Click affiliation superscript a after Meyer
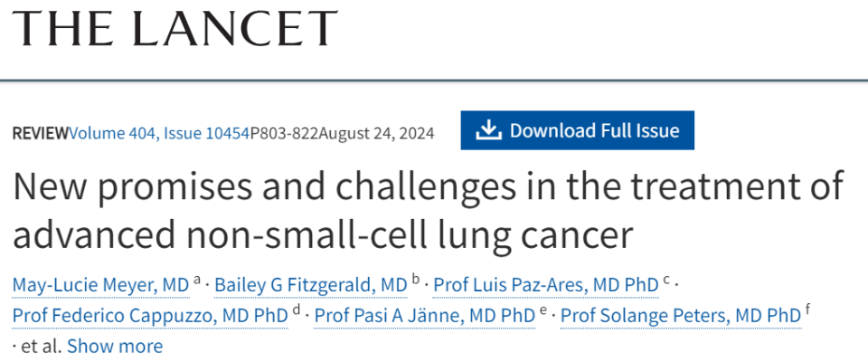Image resolution: width=868 pixels, height=362 pixels. (197, 281)
